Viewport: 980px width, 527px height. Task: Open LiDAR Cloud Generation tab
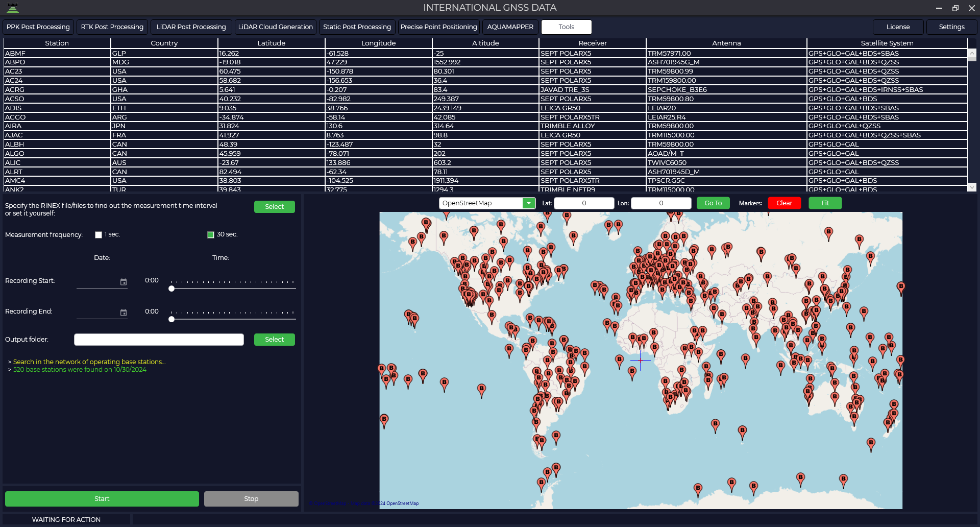tap(276, 27)
